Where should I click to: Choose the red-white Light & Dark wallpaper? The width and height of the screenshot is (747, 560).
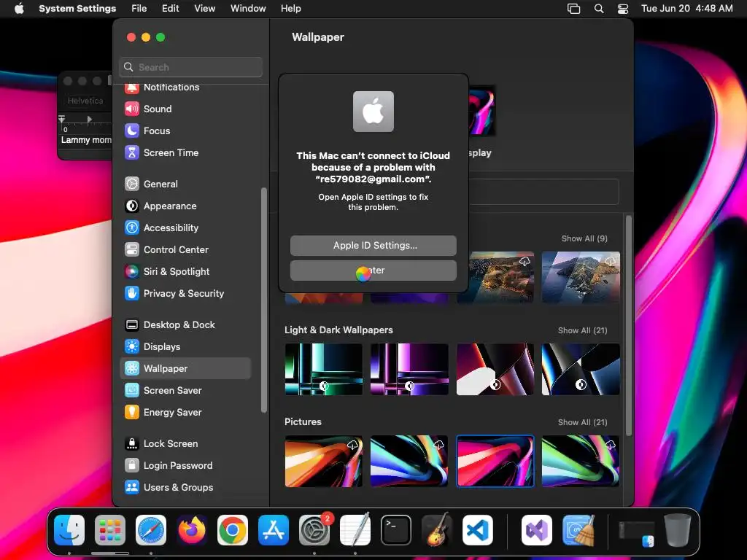[x=495, y=369]
